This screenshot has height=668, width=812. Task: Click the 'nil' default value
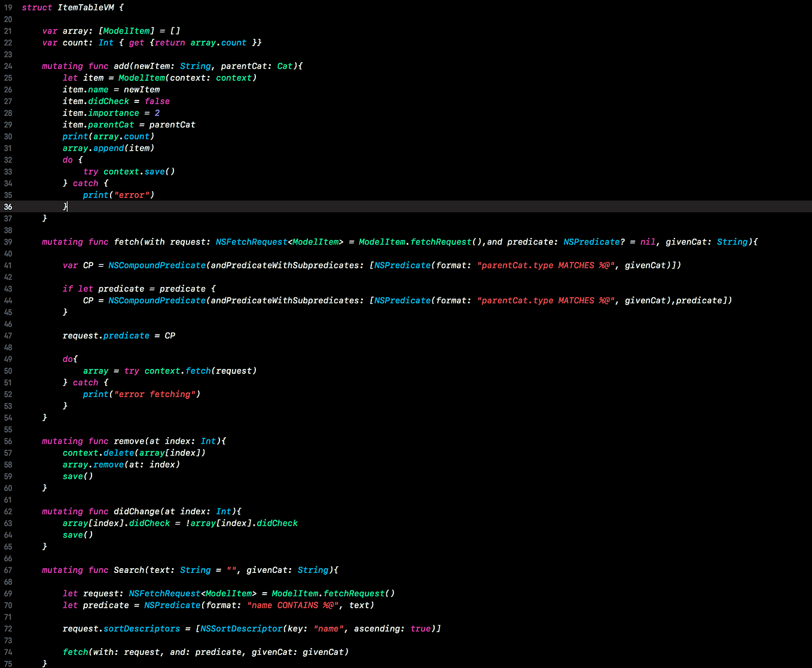point(648,242)
